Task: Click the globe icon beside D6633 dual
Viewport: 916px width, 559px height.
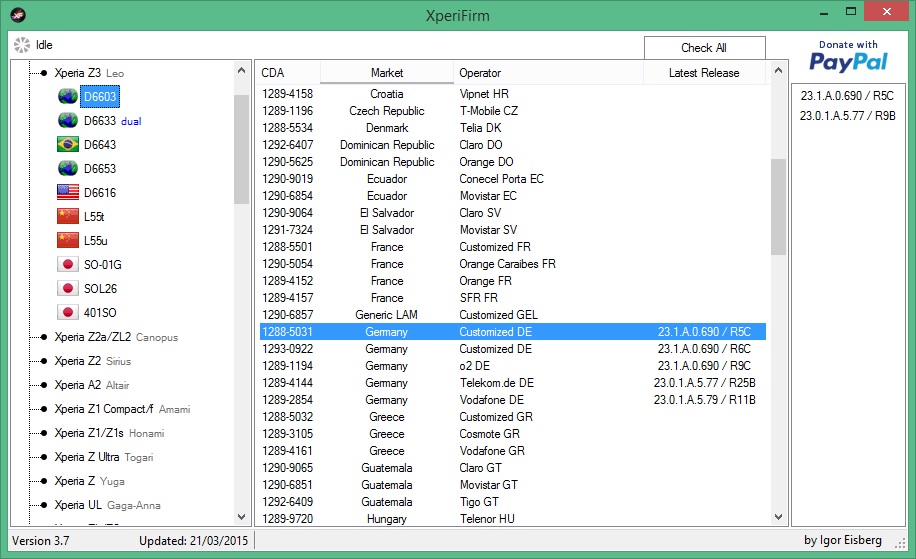Action: coord(68,120)
